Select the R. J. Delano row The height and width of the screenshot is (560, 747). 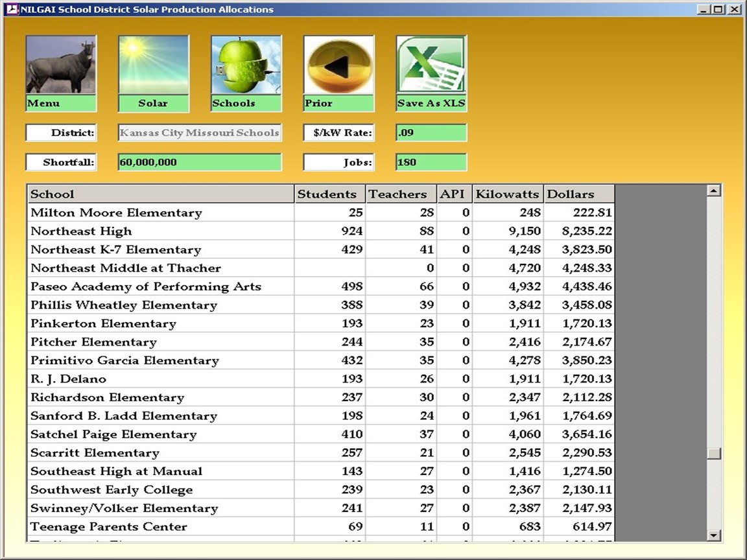click(320, 379)
